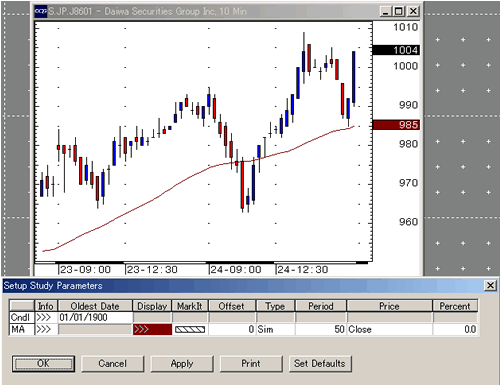Click the MA Offset cell showing 0
Image resolution: width=500 pixels, height=385 pixels.
click(x=232, y=329)
